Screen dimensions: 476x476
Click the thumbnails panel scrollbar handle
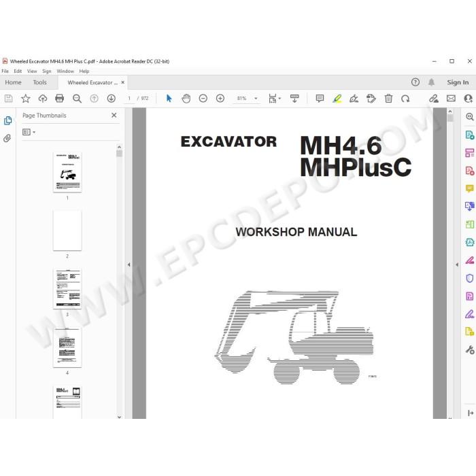[119, 153]
